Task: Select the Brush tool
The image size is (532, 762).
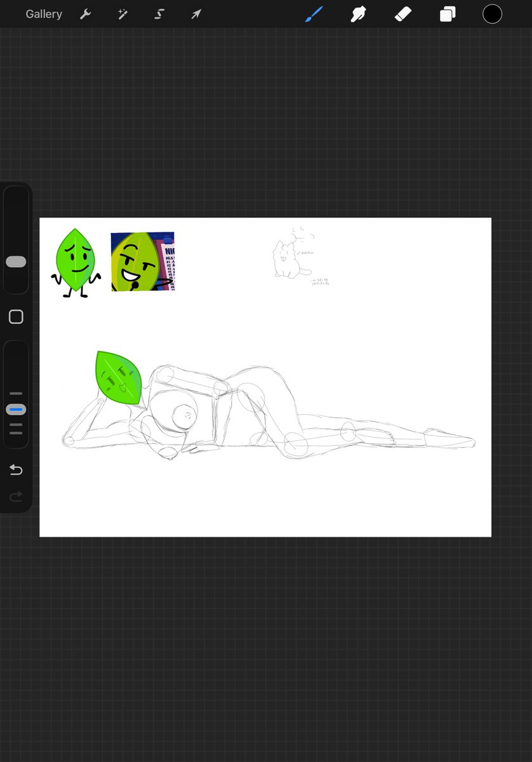Action: (314, 14)
